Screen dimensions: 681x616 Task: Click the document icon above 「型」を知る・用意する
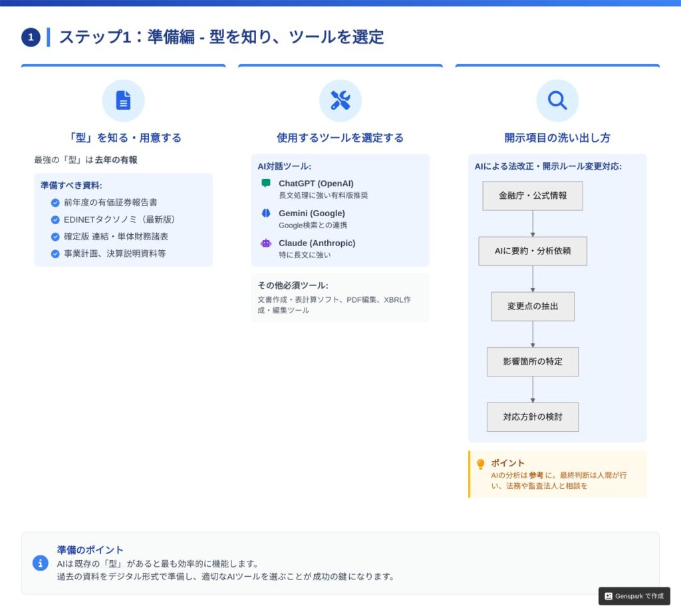(123, 100)
